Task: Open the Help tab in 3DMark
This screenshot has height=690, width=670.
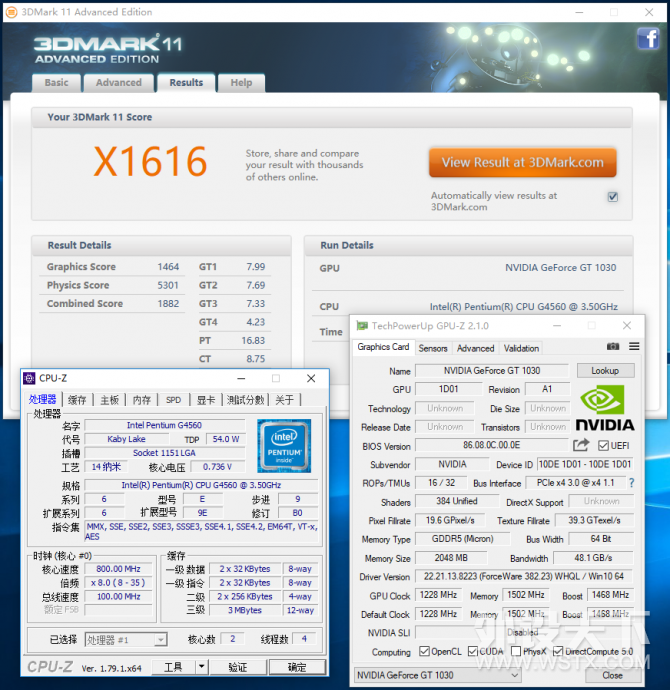Action: (241, 83)
